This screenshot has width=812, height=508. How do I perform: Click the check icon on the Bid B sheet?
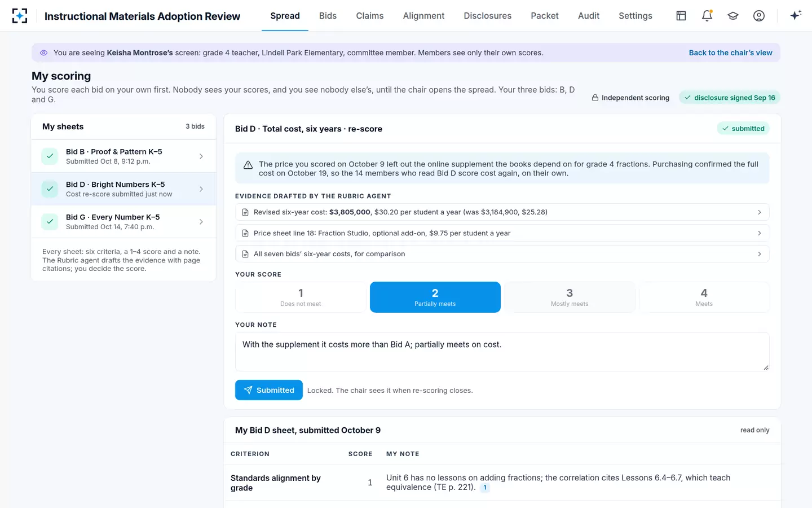[50, 156]
